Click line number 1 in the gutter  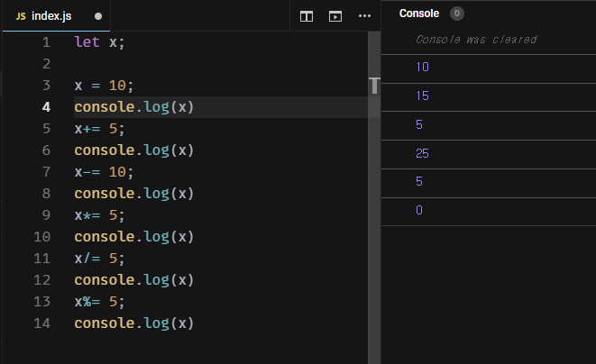(x=46, y=42)
